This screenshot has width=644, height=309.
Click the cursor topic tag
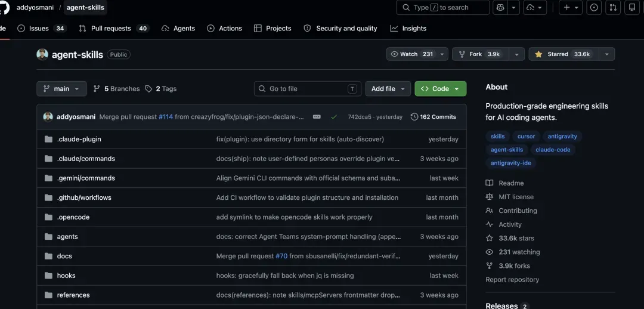tap(526, 137)
